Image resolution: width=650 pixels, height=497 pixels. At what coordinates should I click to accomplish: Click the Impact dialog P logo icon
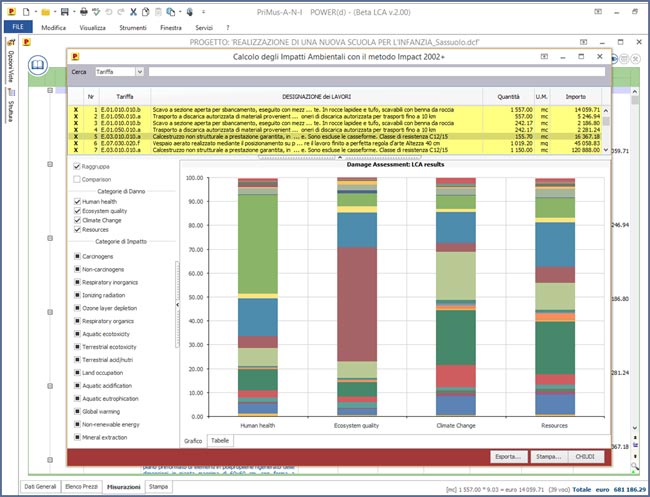pyautogui.click(x=75, y=57)
